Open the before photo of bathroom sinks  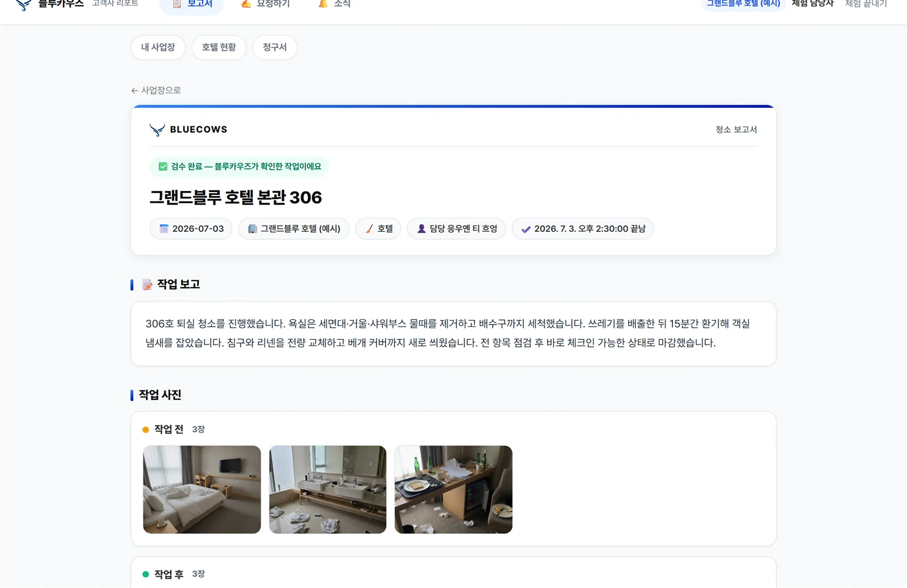point(328,489)
